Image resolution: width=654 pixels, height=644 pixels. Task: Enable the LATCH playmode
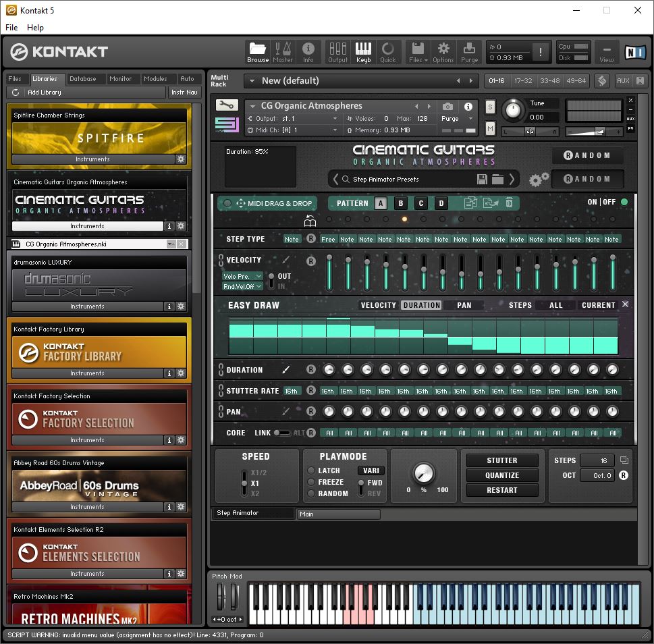click(x=310, y=471)
